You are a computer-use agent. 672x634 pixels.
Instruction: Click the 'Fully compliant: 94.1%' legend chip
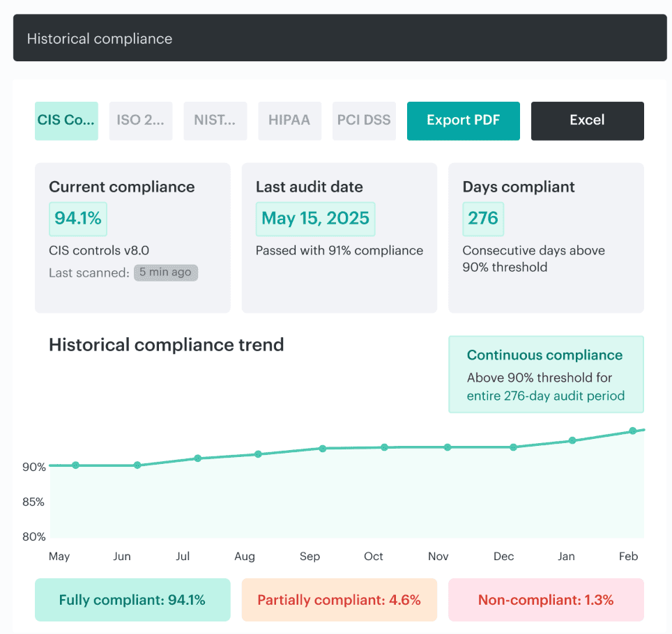(x=132, y=599)
